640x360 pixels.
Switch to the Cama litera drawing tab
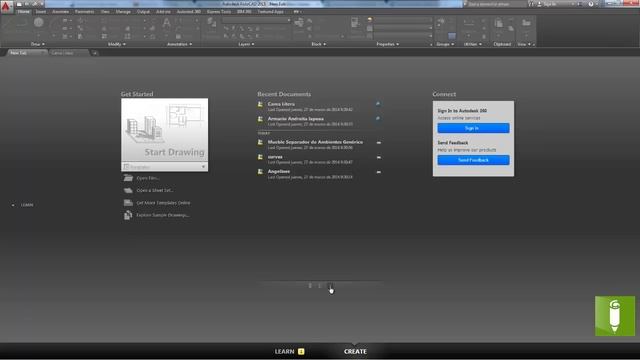[x=68, y=53]
